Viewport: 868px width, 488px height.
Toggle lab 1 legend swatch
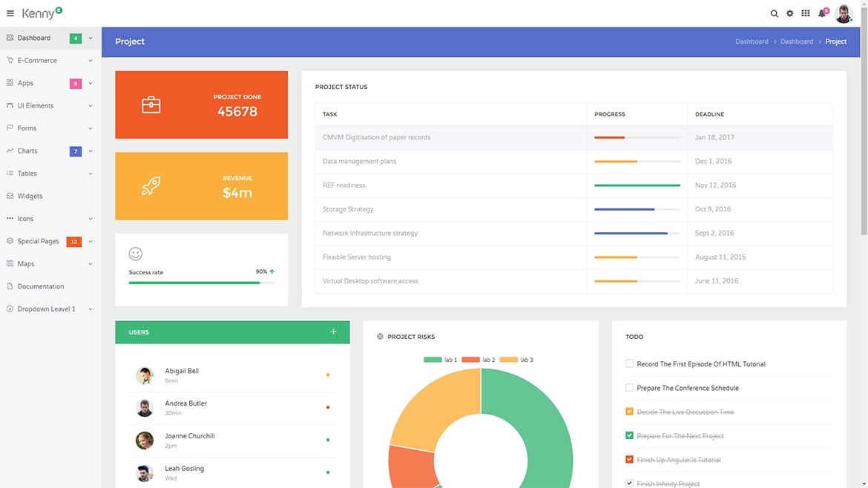point(433,360)
